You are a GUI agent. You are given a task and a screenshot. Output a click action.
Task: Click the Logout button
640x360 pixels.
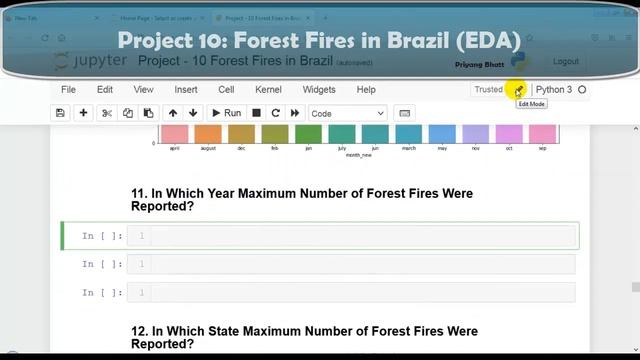pos(566,61)
